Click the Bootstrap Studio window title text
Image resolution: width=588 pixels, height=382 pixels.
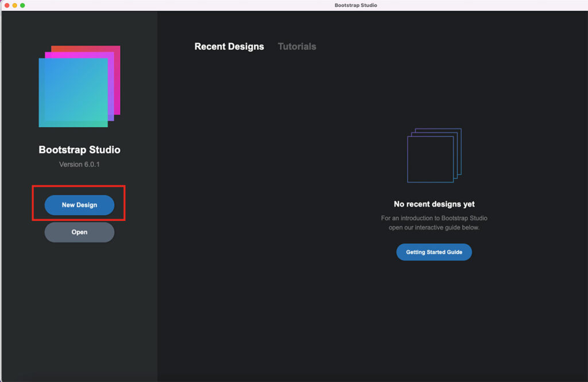[x=355, y=5]
